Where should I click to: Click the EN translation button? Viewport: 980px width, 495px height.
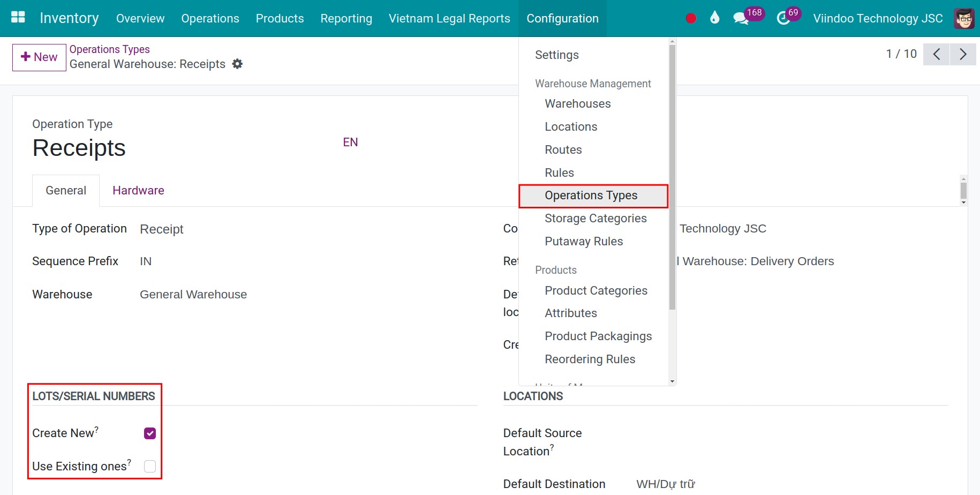point(350,142)
